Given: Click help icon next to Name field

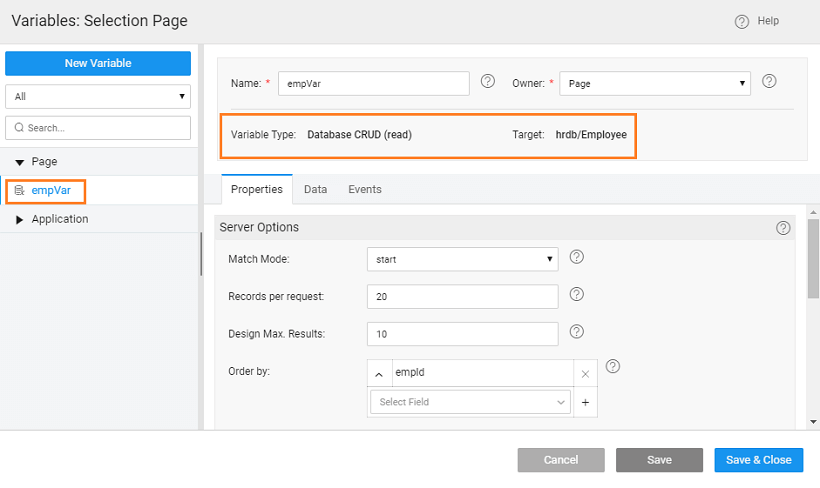Looking at the screenshot, I should click(x=488, y=82).
